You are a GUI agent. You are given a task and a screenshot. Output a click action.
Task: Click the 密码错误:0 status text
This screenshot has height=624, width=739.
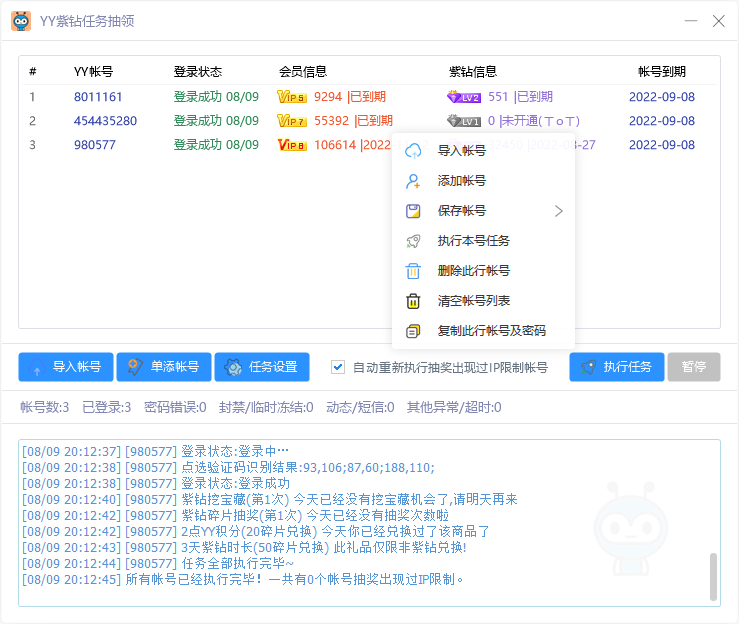click(x=175, y=407)
